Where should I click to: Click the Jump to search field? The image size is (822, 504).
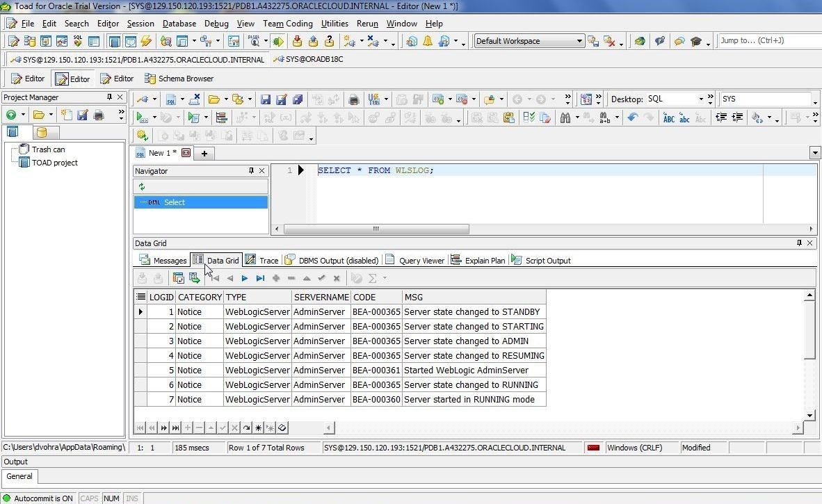[x=770, y=40]
